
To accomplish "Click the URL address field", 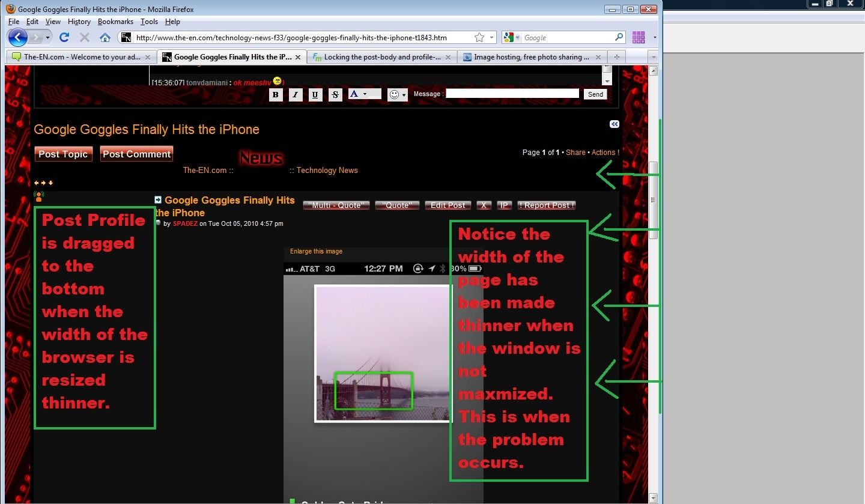I will 302,37.
